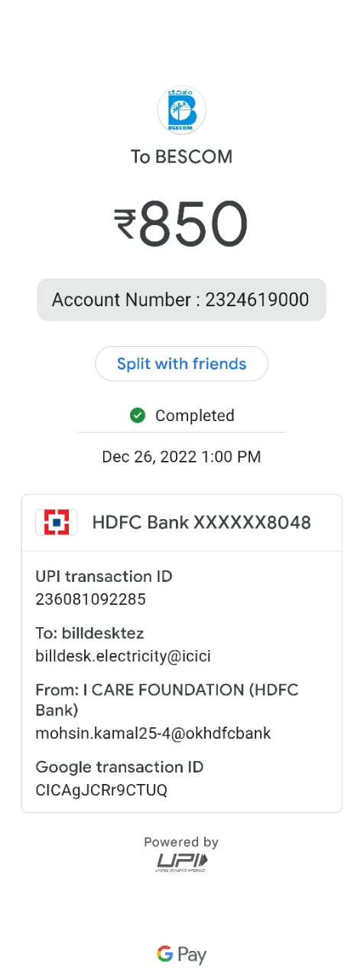
Task: Click the 850 payment amount
Action: 193,224
